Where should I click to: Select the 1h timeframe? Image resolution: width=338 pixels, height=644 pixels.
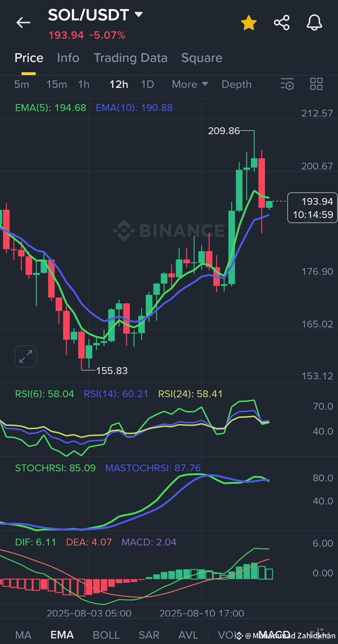pyautogui.click(x=84, y=84)
